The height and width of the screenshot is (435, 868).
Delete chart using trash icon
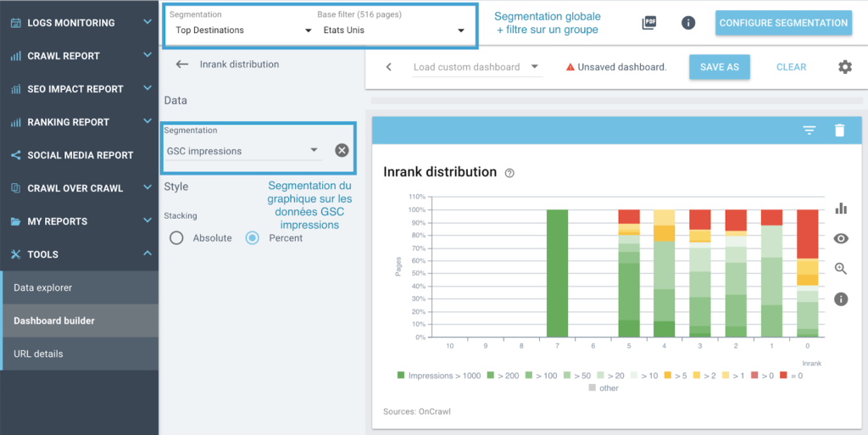[x=839, y=130]
